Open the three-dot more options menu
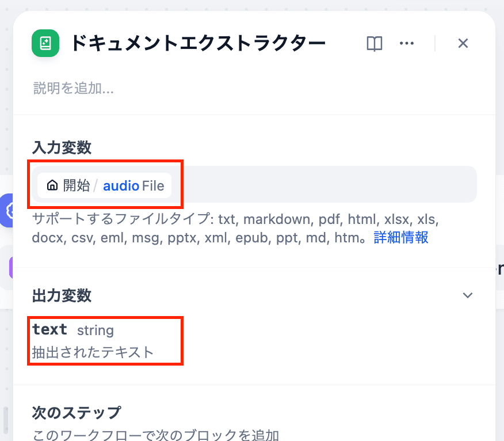The height and width of the screenshot is (441, 504). click(x=407, y=44)
